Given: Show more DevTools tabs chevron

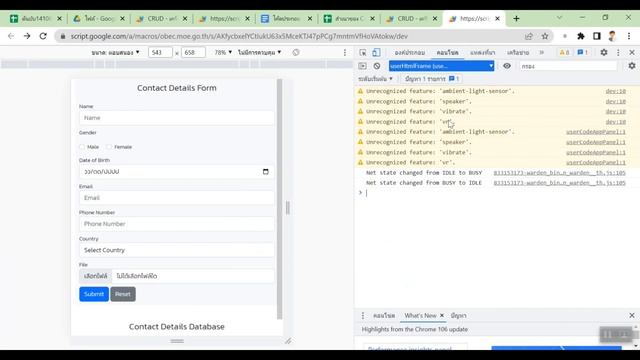Looking at the screenshot, I should coord(542,53).
